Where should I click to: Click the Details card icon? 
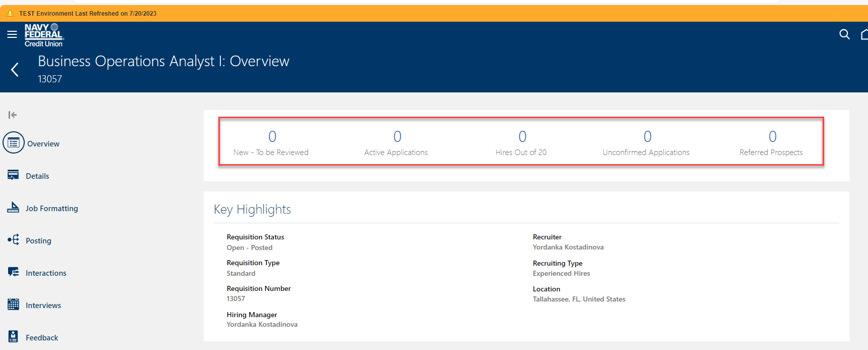13,175
